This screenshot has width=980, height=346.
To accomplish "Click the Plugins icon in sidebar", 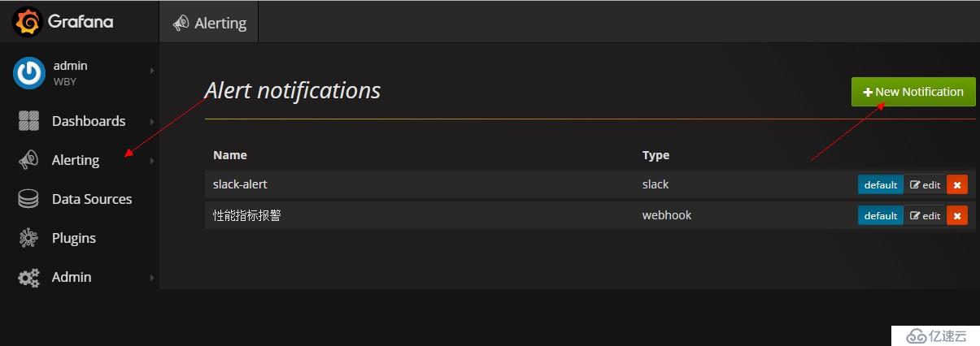I will tap(28, 238).
